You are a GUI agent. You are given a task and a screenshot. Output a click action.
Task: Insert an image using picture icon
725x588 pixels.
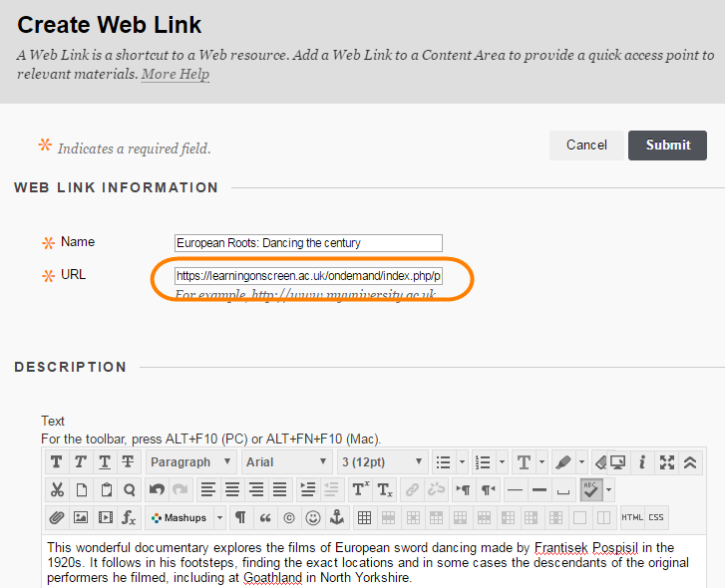point(81,518)
